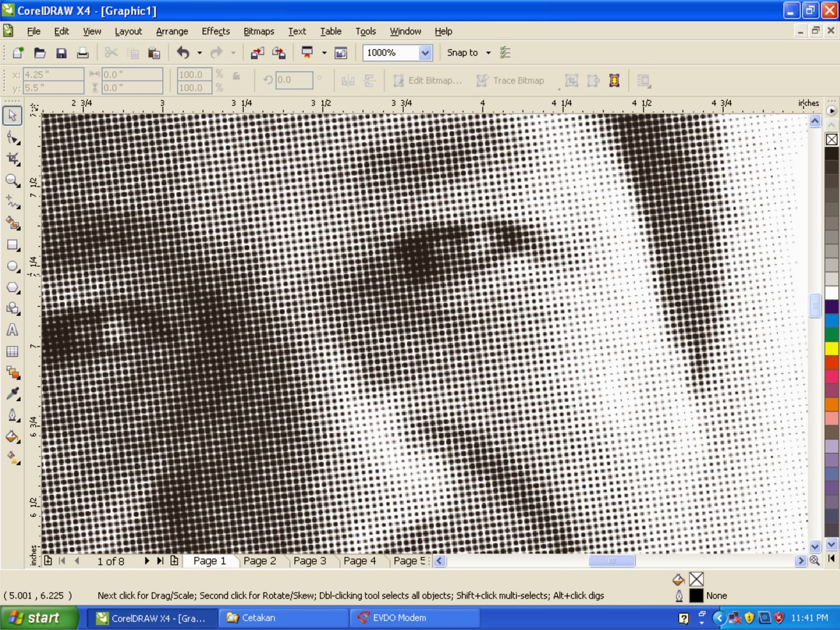Image resolution: width=840 pixels, height=630 pixels.
Task: Open the Bitmaps menu
Action: coord(259,31)
